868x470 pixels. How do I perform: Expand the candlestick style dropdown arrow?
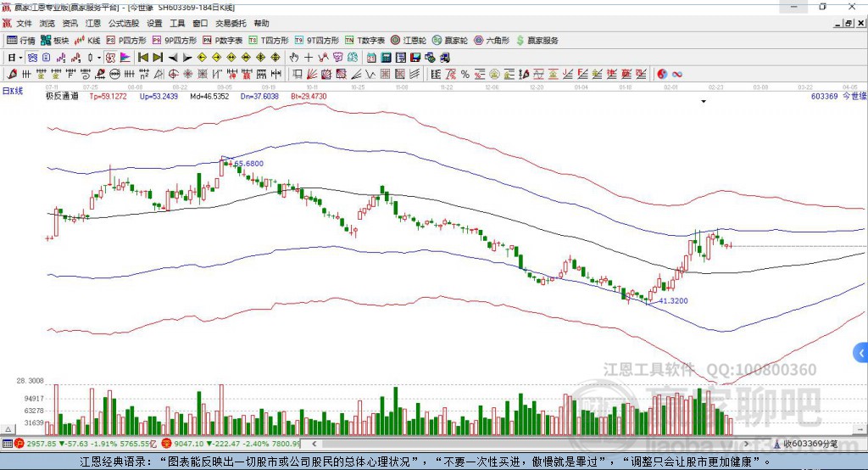coord(99,58)
